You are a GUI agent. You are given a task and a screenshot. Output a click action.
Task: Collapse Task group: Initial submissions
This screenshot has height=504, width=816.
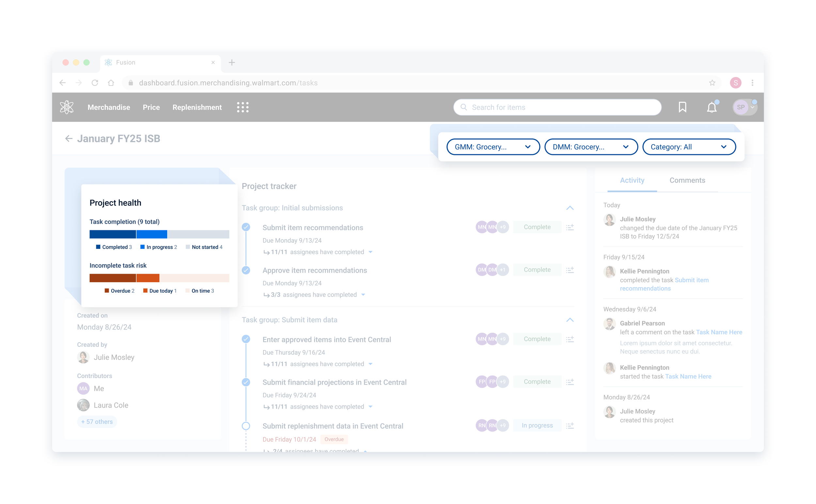(x=570, y=208)
